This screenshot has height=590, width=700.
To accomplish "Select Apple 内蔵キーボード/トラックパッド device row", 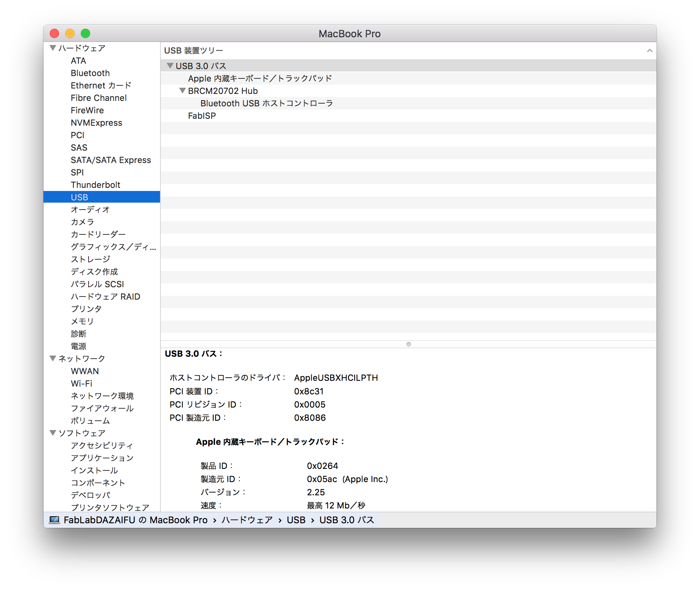I will click(409, 78).
